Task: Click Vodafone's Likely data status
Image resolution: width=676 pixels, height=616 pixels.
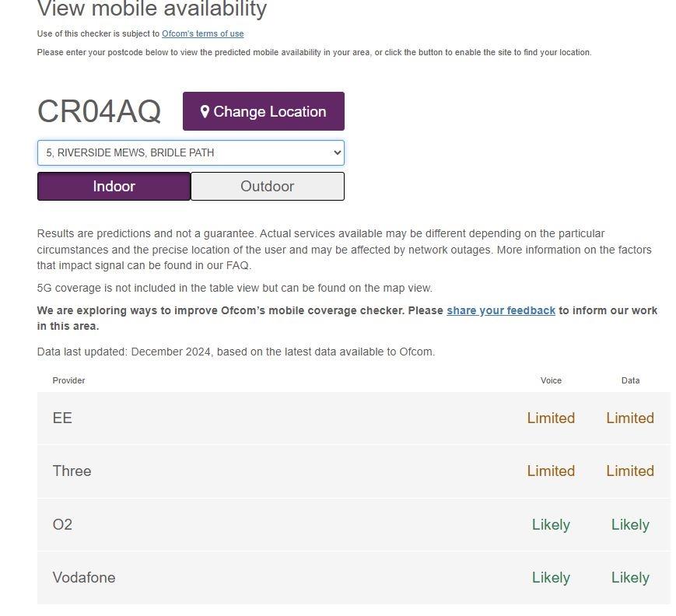Action: click(630, 578)
